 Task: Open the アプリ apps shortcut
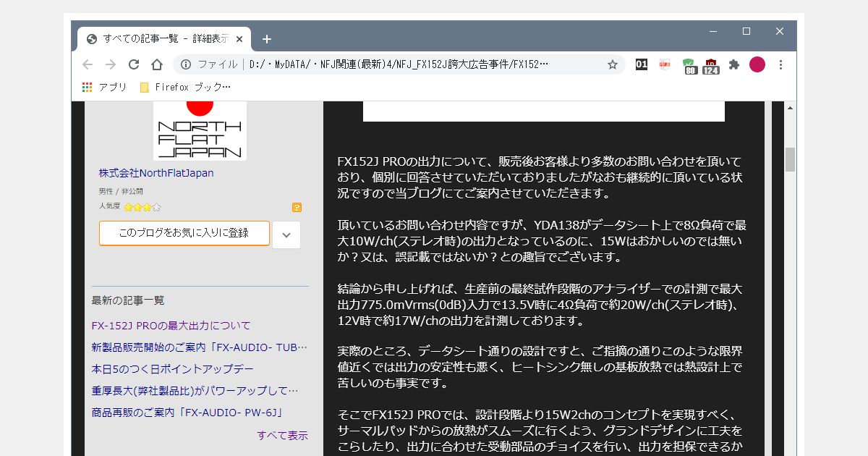point(104,87)
